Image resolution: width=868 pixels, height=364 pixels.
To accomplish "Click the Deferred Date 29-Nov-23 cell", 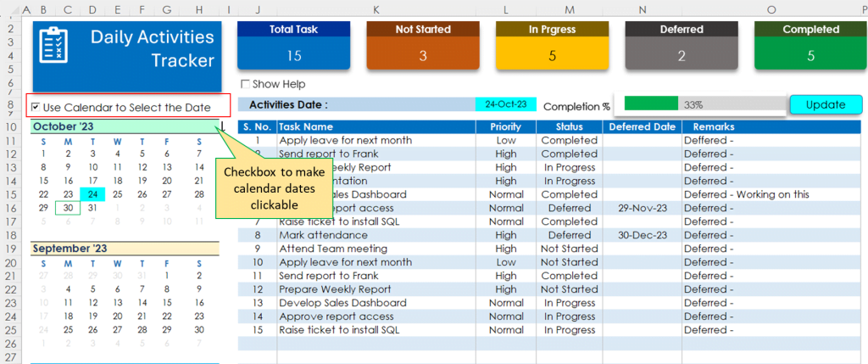I will click(643, 209).
